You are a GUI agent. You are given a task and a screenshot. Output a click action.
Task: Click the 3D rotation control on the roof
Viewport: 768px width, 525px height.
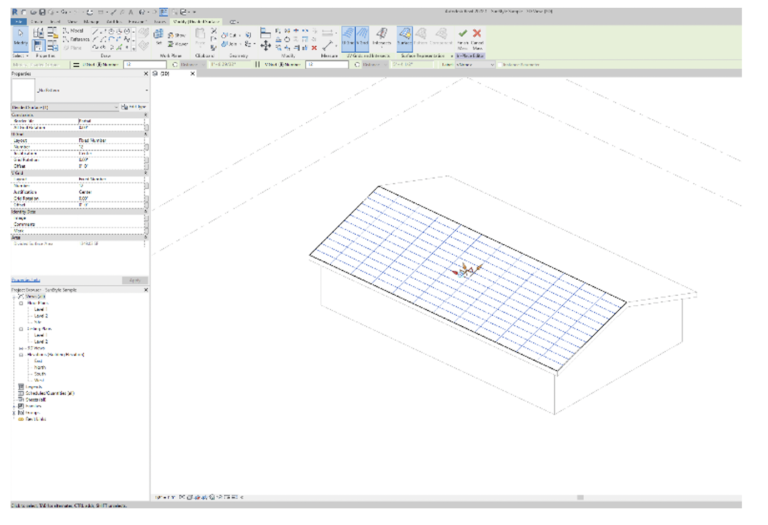pyautogui.click(x=467, y=270)
